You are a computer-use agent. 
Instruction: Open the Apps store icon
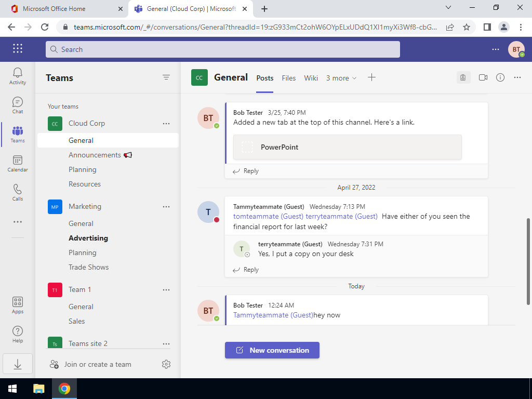(18, 305)
